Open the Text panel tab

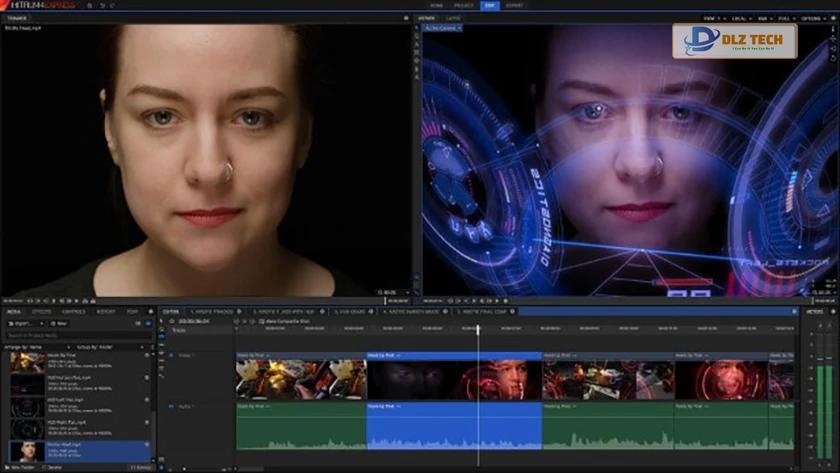click(132, 311)
